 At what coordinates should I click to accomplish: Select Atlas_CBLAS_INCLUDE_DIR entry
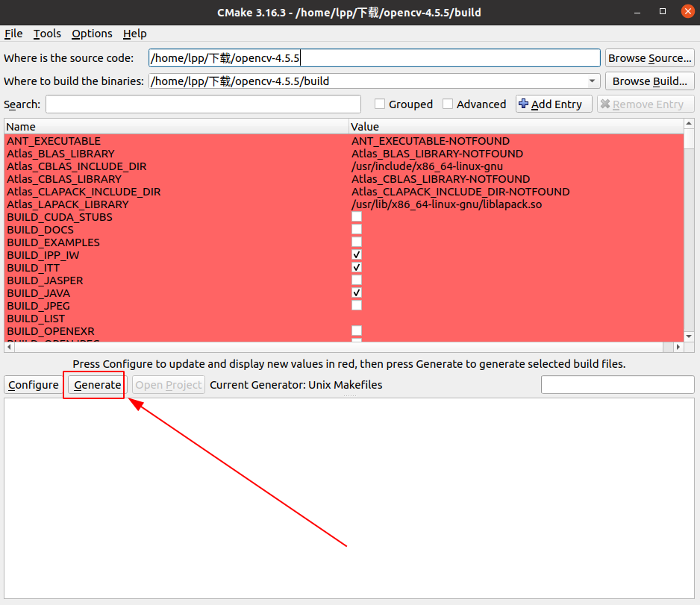click(x=77, y=166)
